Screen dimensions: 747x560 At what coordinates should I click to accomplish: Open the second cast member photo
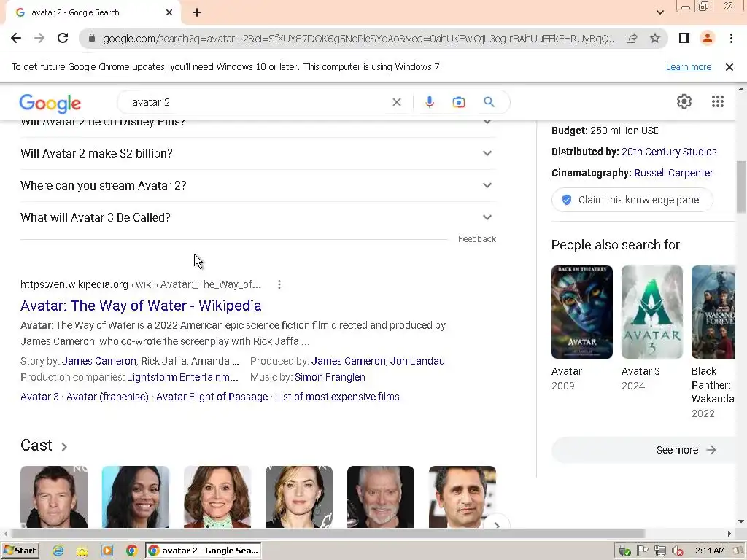pyautogui.click(x=135, y=497)
